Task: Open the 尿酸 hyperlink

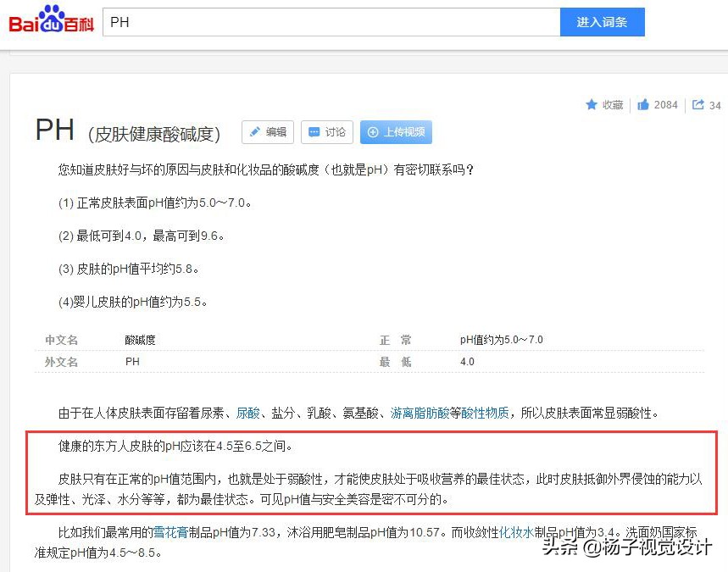Action: (248, 412)
